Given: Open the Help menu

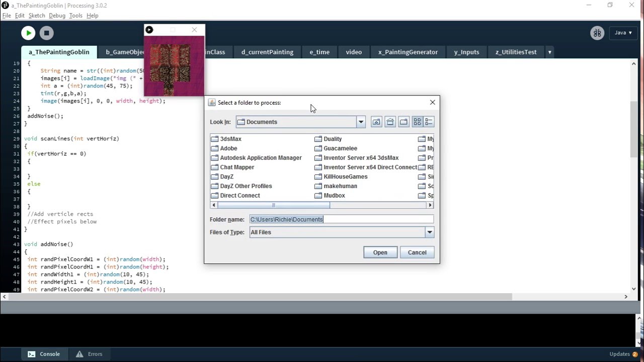Looking at the screenshot, I should click(x=92, y=16).
